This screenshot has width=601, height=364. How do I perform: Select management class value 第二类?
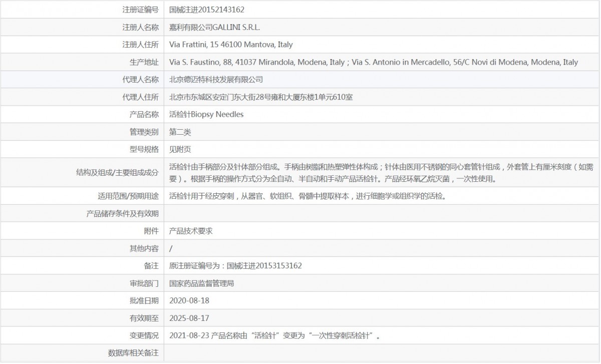click(x=180, y=132)
